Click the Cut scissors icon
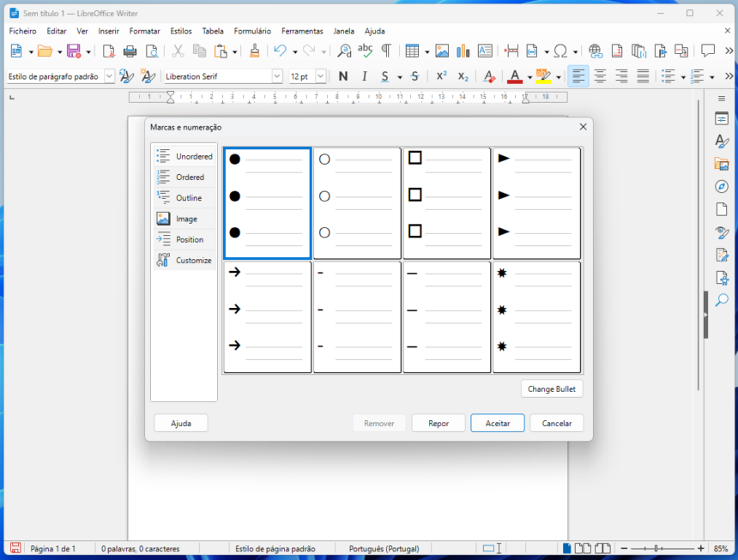The image size is (738, 560). 178,51
